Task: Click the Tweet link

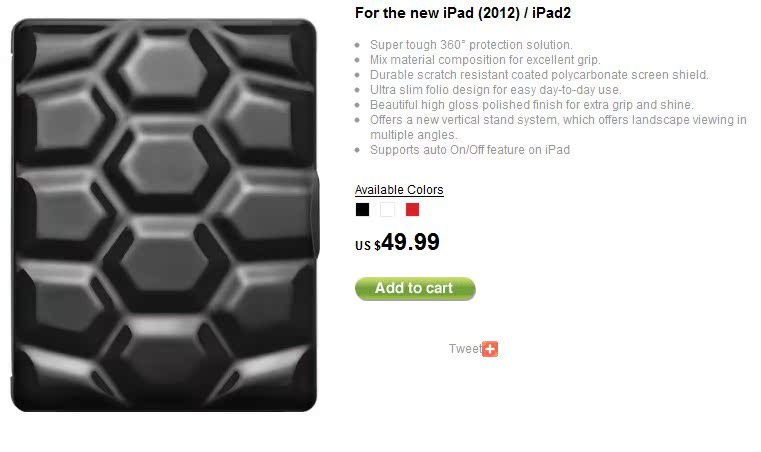Action: point(465,349)
